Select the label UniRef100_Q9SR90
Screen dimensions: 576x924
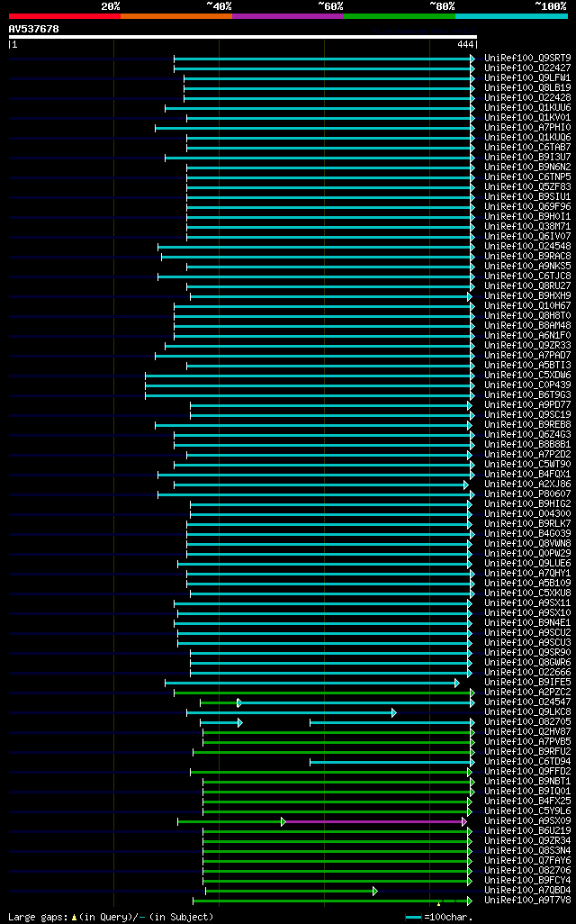click(527, 652)
